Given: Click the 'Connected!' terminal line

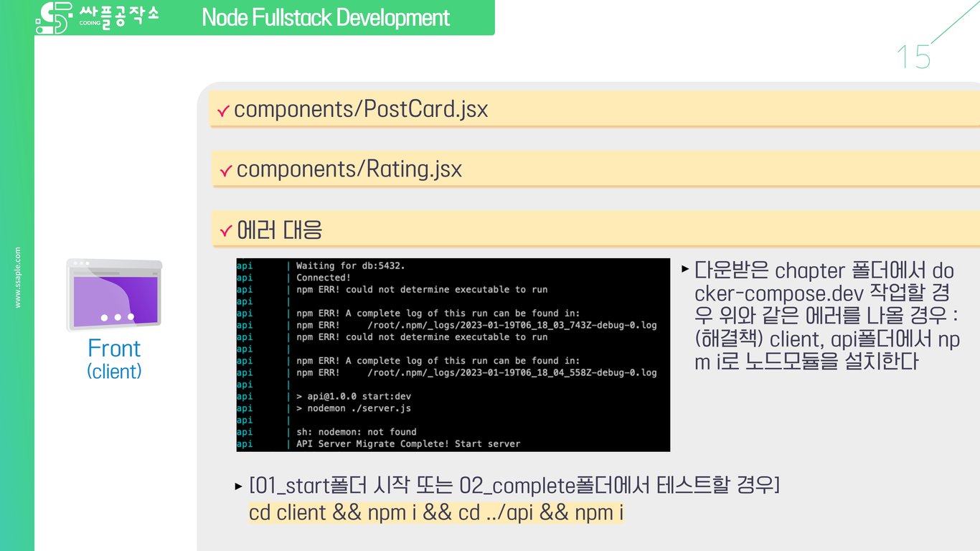Looking at the screenshot, I should (324, 278).
